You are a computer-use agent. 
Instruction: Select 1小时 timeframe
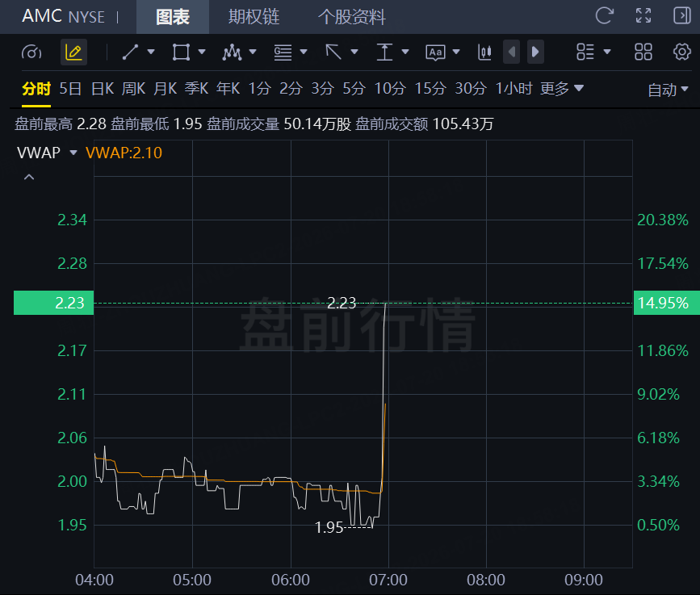(513, 88)
